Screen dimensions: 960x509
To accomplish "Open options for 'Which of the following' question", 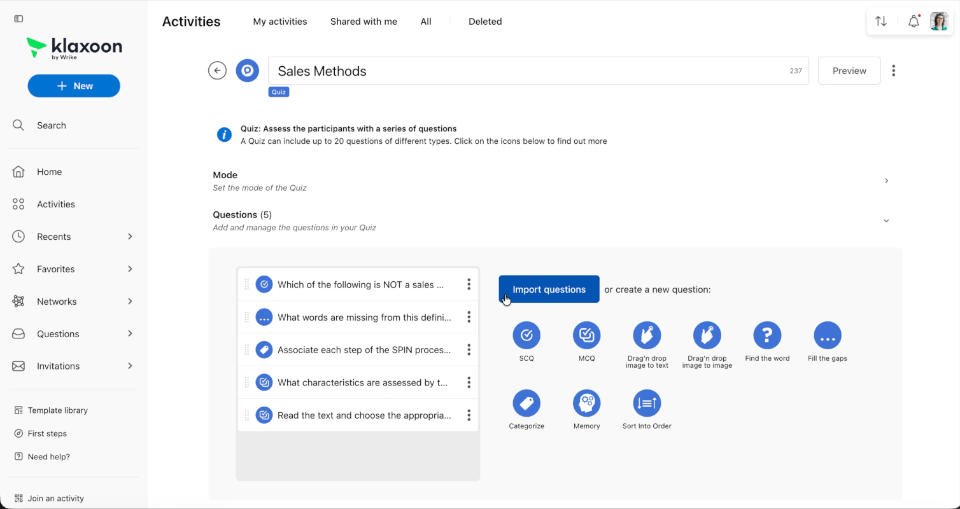I will 468,284.
